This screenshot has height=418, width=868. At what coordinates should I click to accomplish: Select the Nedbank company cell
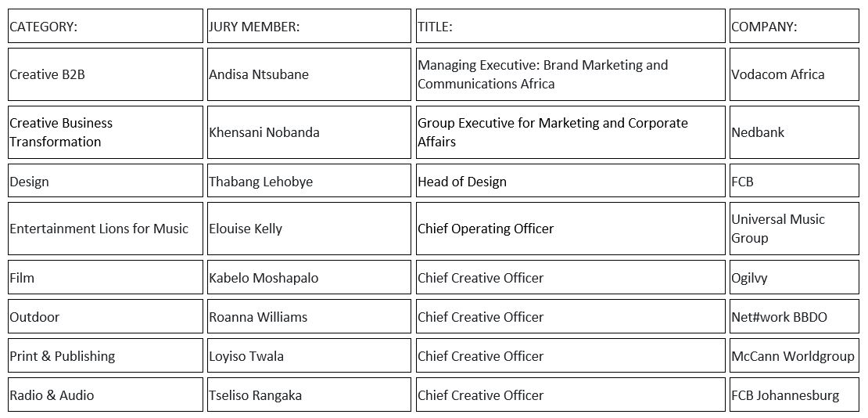794,132
